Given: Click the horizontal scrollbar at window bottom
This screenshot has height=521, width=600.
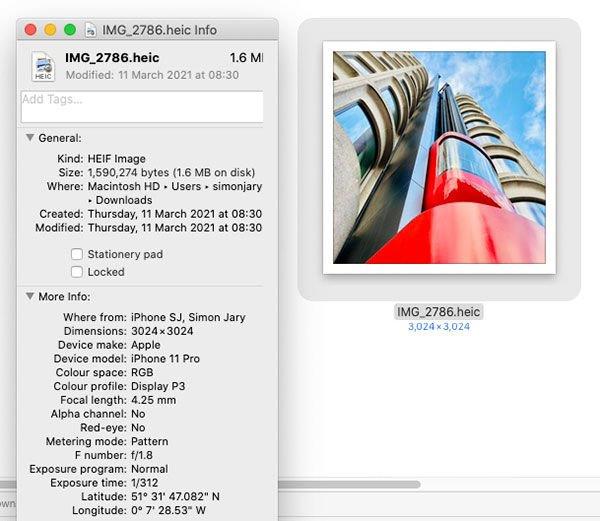Looking at the screenshot, I should point(349,485).
